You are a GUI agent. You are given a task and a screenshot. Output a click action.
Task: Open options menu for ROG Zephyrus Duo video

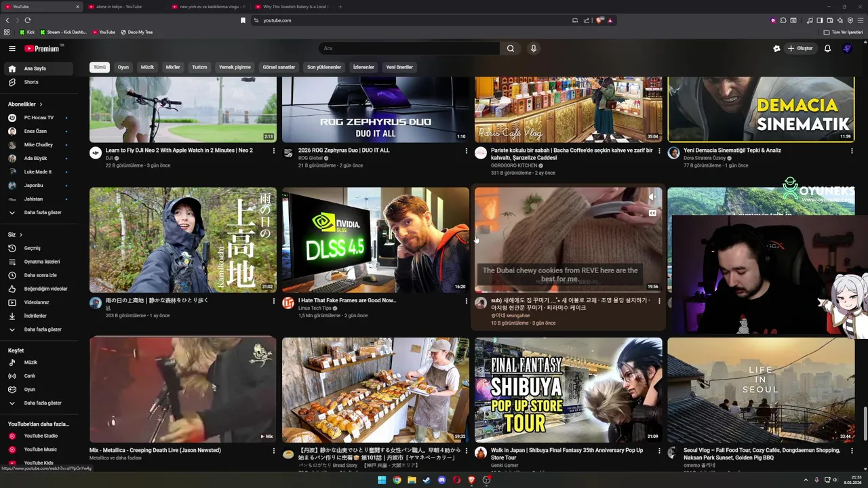[x=466, y=151]
